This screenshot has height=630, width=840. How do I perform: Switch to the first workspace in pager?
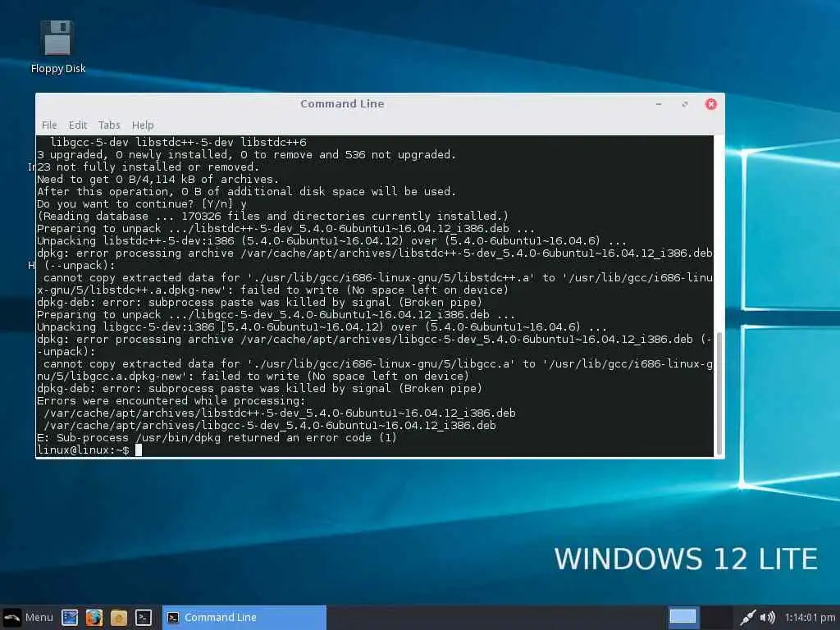(x=683, y=617)
